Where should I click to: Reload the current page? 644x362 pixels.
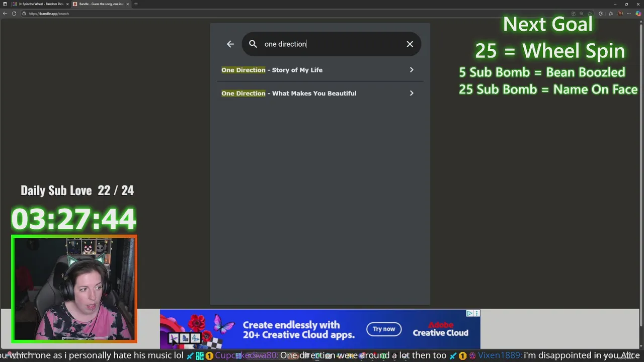[x=14, y=14]
